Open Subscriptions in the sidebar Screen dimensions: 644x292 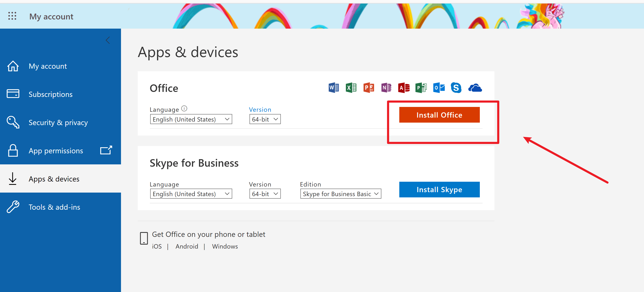(60, 94)
